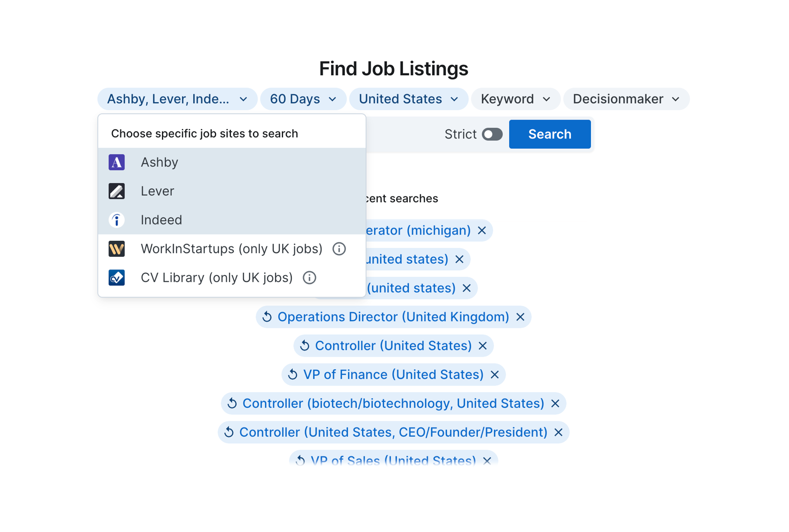Image resolution: width=789 pixels, height=532 pixels.
Task: Select Ashby job site option
Action: coord(232,162)
